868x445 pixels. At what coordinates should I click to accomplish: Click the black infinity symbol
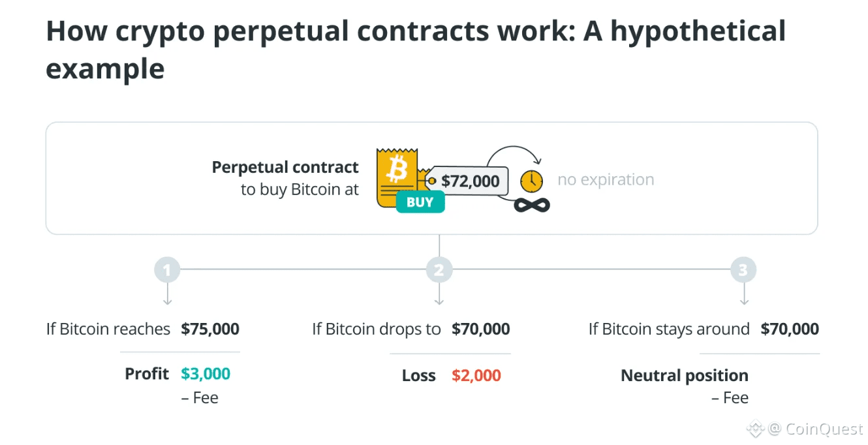pos(531,206)
